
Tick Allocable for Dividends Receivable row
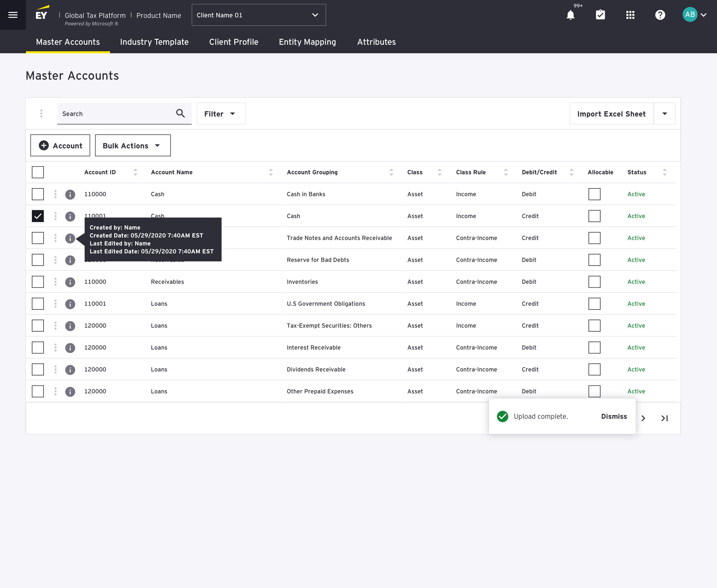coord(595,369)
